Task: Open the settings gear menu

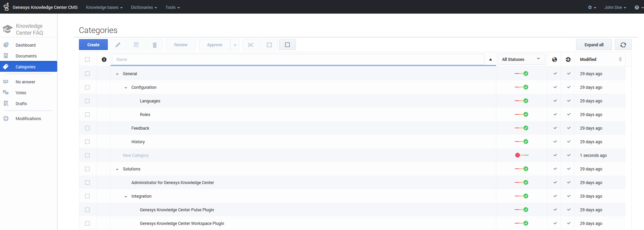Action: point(592,7)
